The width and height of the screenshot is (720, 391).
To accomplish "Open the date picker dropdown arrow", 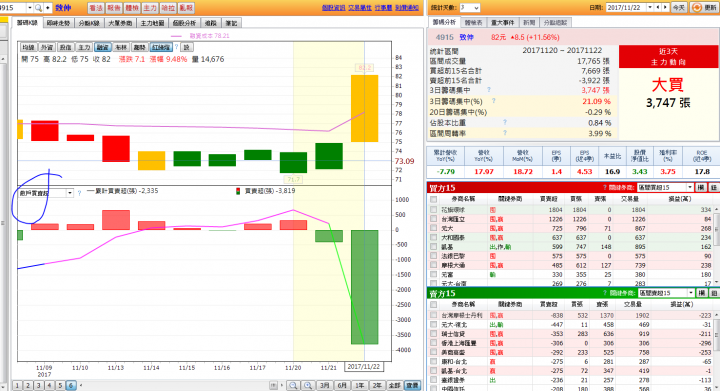I will tap(650, 8).
